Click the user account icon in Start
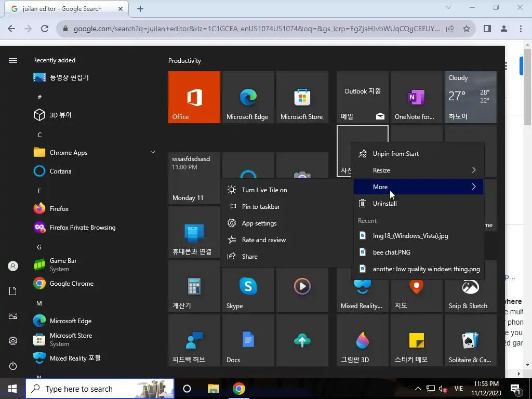This screenshot has width=532, height=399. (13, 266)
